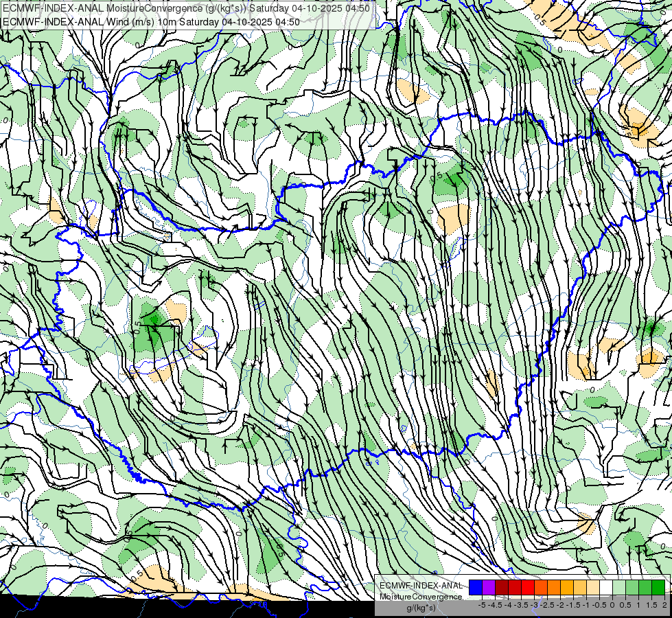Image resolution: width=672 pixels, height=618 pixels.
Task: Pick the medium green swatch between 1 and 1.5
Action: 645,587
